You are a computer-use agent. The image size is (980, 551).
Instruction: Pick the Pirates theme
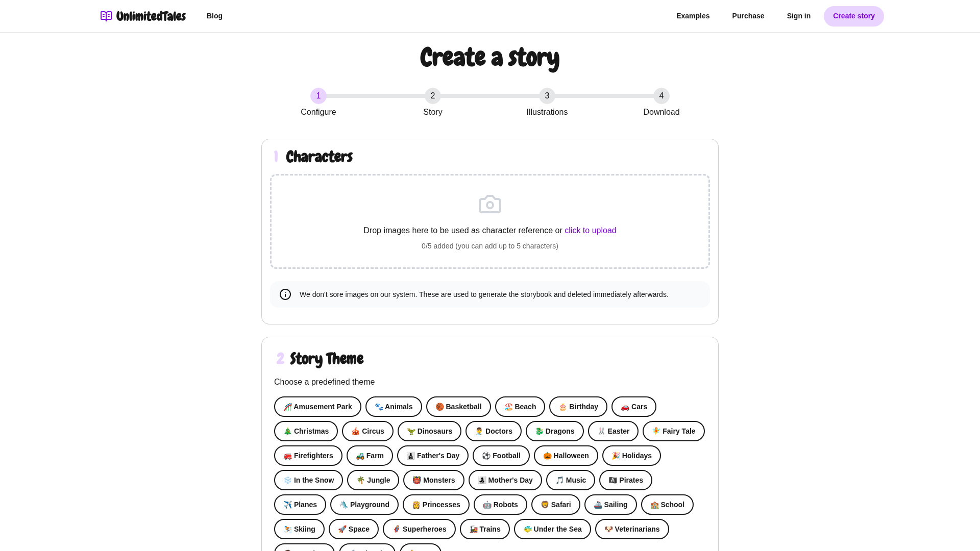pos(625,480)
